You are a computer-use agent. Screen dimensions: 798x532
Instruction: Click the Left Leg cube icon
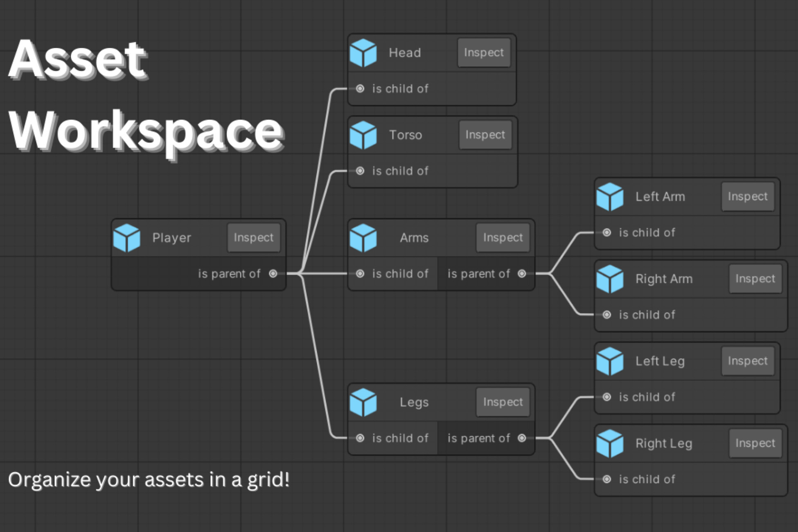click(x=610, y=362)
